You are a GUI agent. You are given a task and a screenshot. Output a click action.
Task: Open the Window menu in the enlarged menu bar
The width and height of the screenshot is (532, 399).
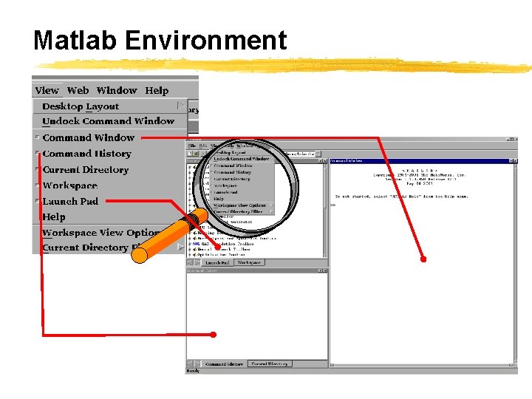coord(117,90)
